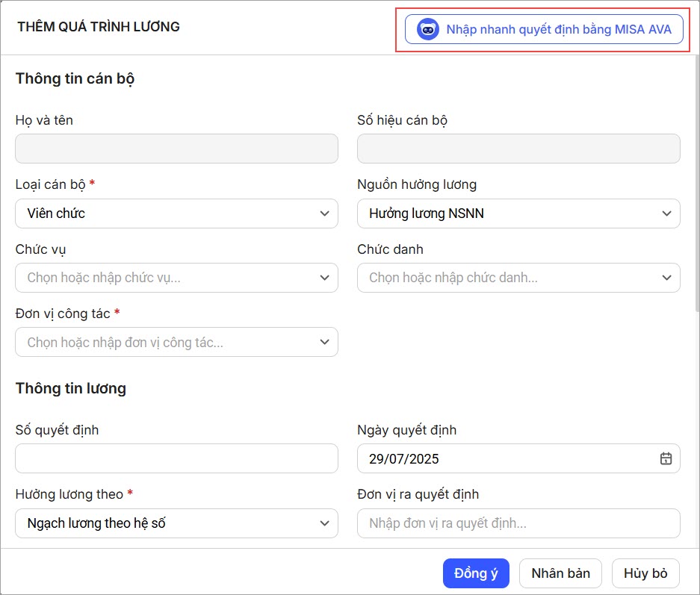
Task: Open the Nguồn hưởng lương dropdown
Action: (518, 214)
